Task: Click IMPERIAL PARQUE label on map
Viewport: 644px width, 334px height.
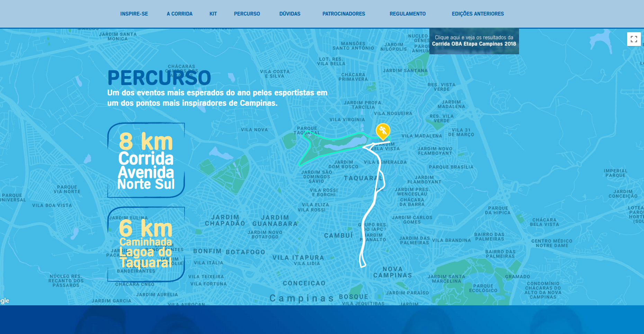Action: click(x=616, y=173)
